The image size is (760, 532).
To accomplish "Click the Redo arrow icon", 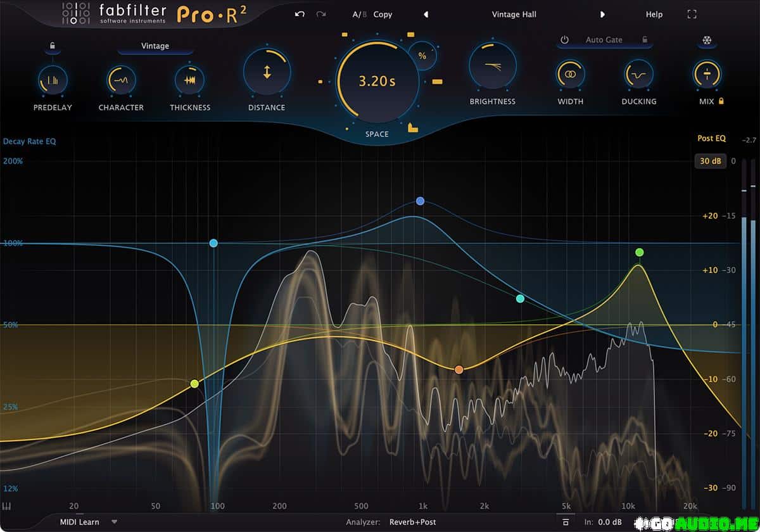I will (x=321, y=14).
